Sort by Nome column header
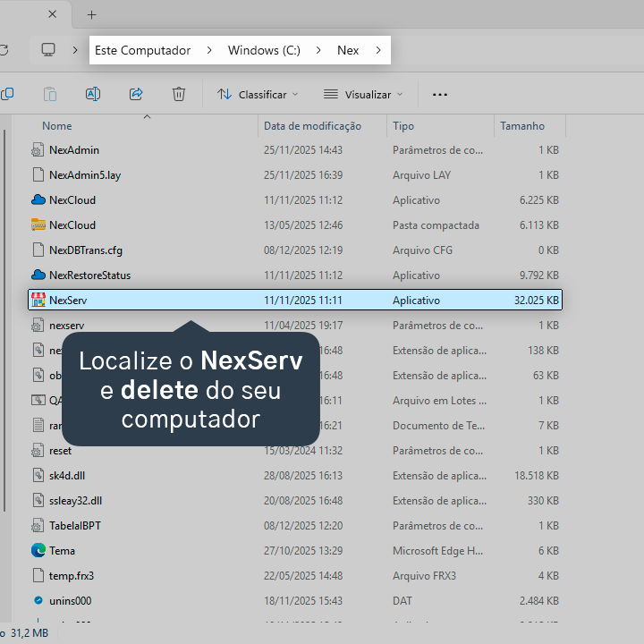 (57, 126)
